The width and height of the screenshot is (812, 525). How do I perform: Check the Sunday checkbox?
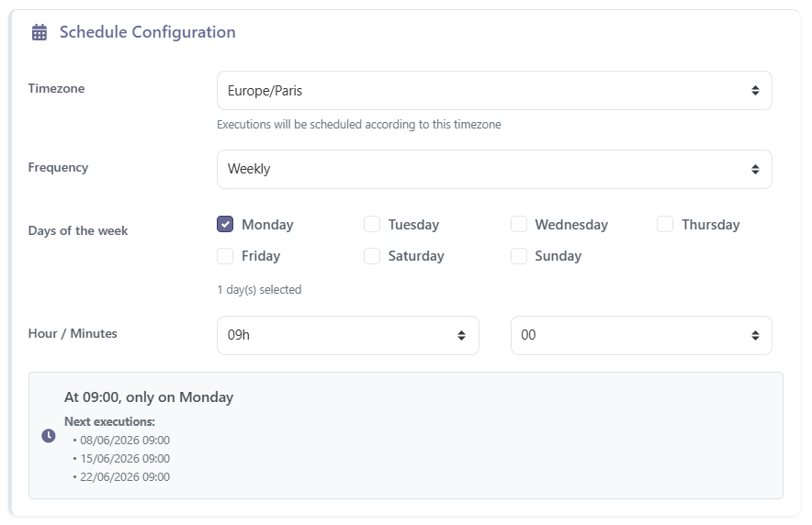(519, 256)
